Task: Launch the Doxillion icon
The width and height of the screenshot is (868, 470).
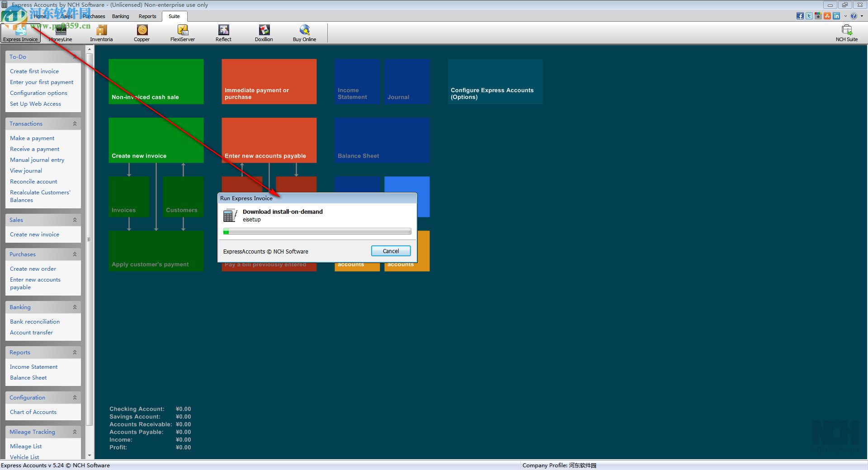Action: (x=264, y=33)
